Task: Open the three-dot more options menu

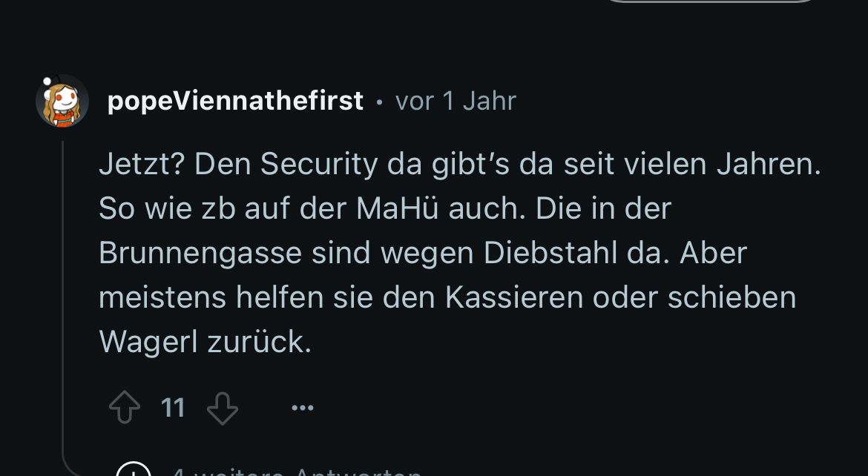Action: point(303,408)
